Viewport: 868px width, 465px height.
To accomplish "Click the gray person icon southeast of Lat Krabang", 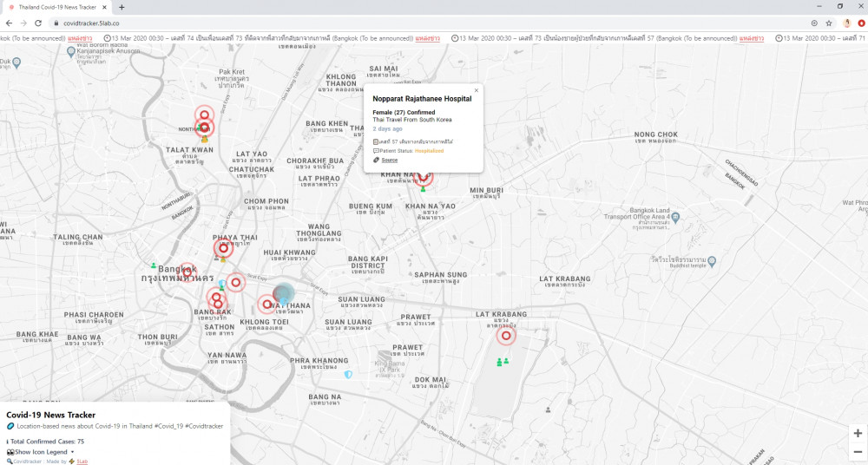I will (x=548, y=410).
